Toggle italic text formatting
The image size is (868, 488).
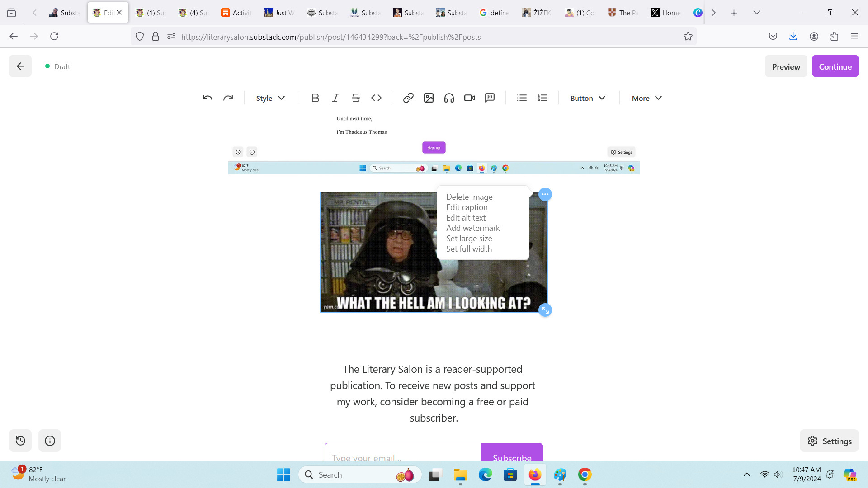pos(335,98)
